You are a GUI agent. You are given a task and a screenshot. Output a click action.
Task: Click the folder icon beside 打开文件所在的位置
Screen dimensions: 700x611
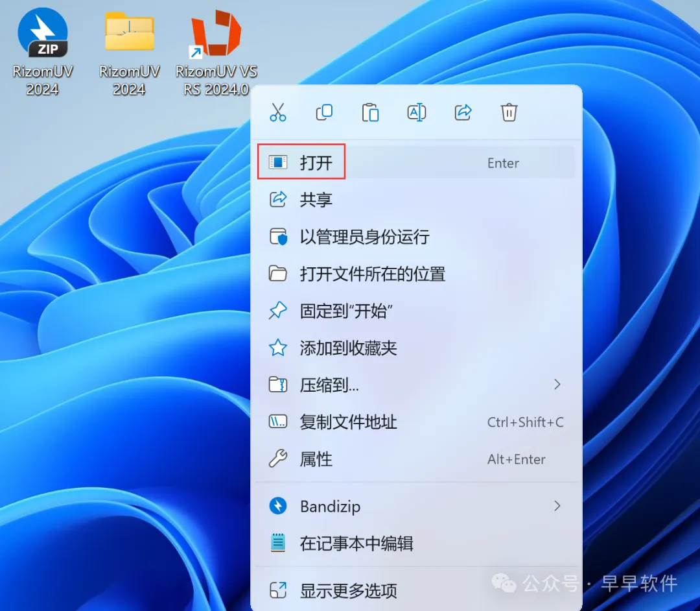(x=277, y=273)
